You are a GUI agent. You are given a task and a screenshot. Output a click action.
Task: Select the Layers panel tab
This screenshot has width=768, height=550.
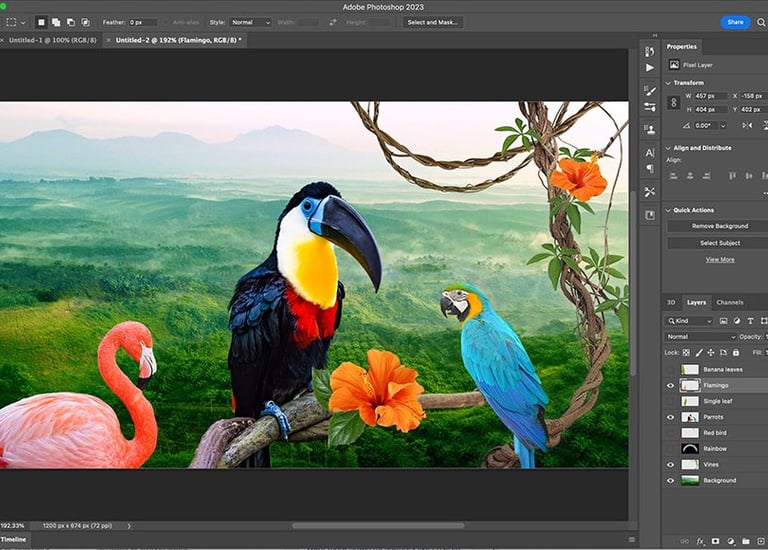click(696, 303)
